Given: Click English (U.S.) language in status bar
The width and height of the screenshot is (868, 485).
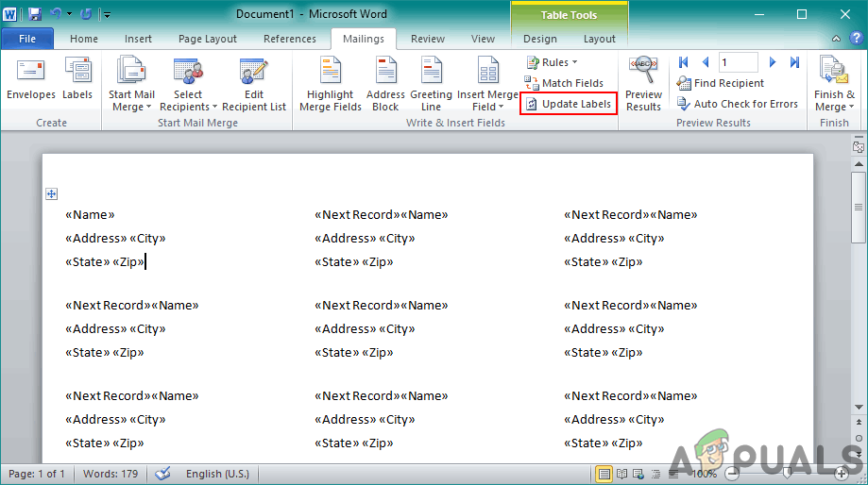Looking at the screenshot, I should click(217, 474).
